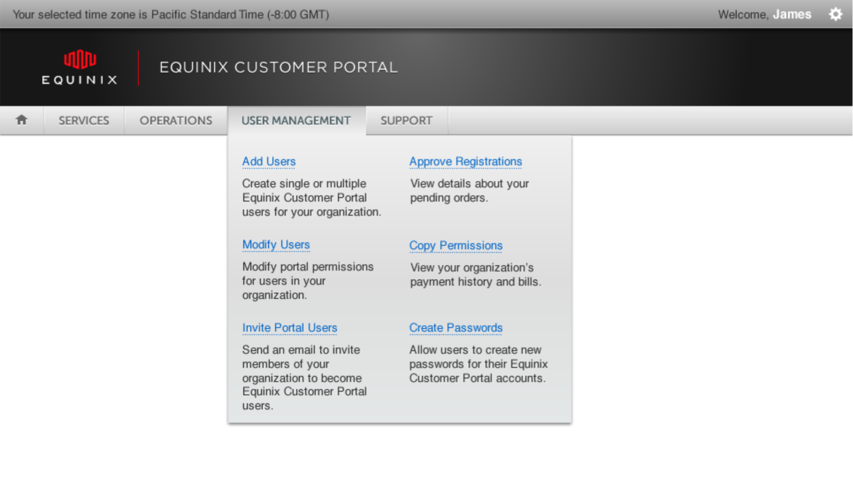Click the Pacific Standard Time zone notice
Image resolution: width=853 pixels, height=504 pixels.
(x=171, y=15)
